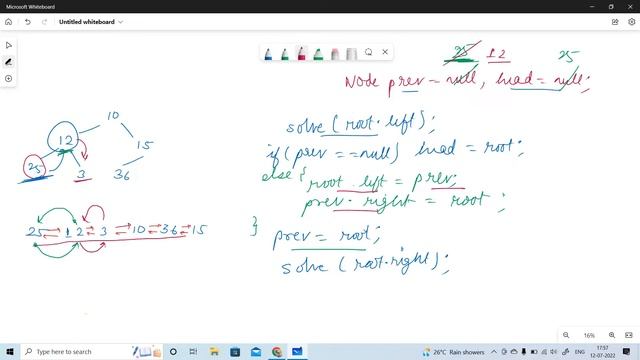Open Microsoft Store from taskbar
This screenshot has width=640, height=360.
tap(235, 351)
